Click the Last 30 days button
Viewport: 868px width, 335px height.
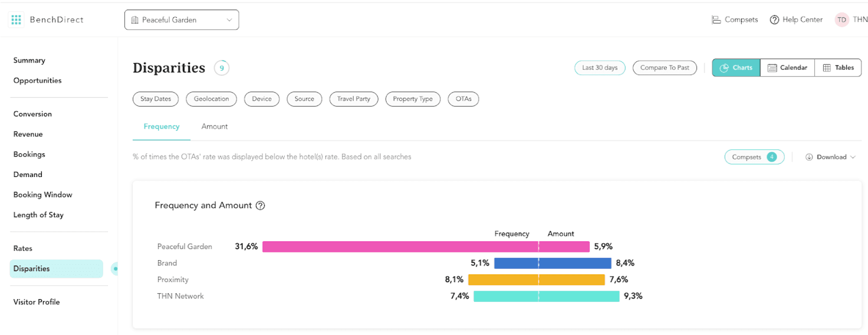(600, 68)
